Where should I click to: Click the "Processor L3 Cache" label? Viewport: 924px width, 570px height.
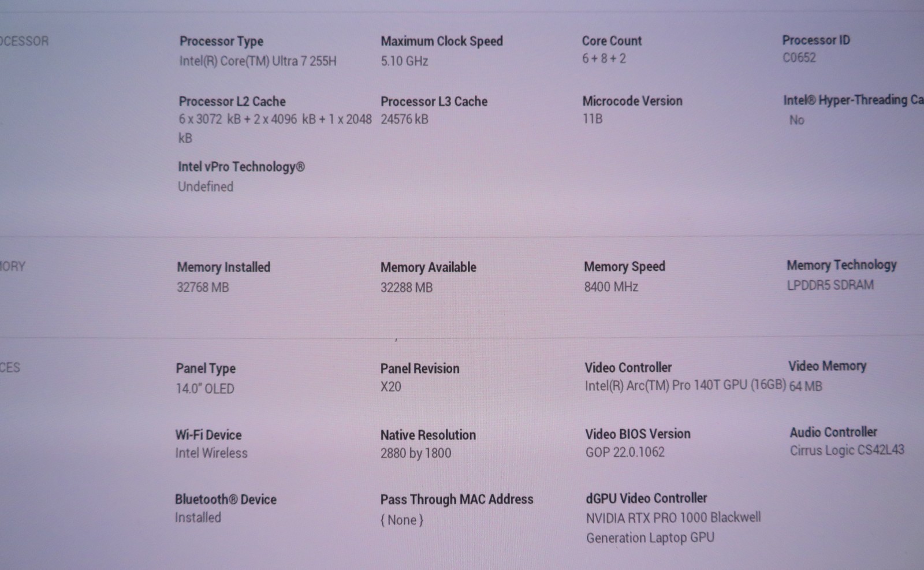[x=434, y=102]
